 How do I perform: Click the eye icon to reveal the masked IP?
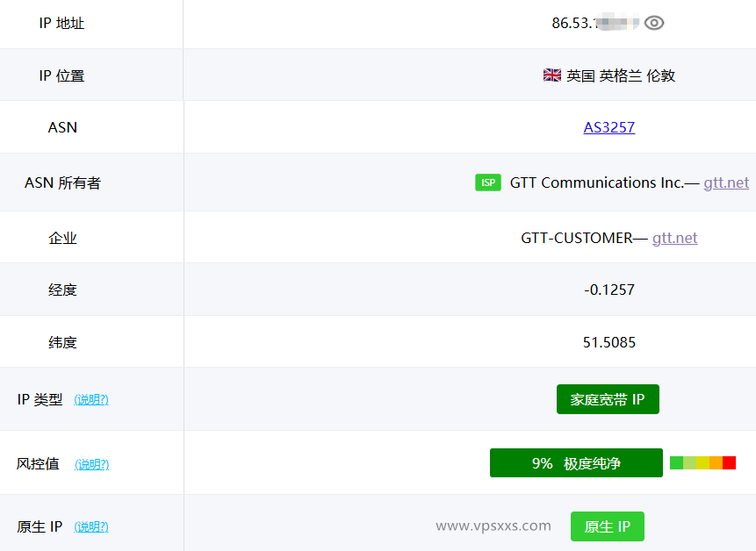tap(653, 23)
